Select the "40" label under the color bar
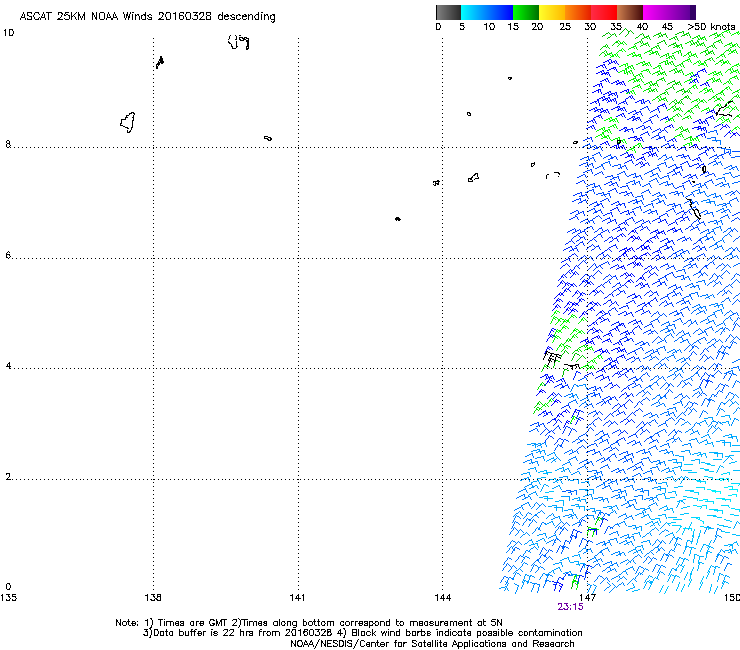Viewport: 740px width, 650px height. (642, 27)
